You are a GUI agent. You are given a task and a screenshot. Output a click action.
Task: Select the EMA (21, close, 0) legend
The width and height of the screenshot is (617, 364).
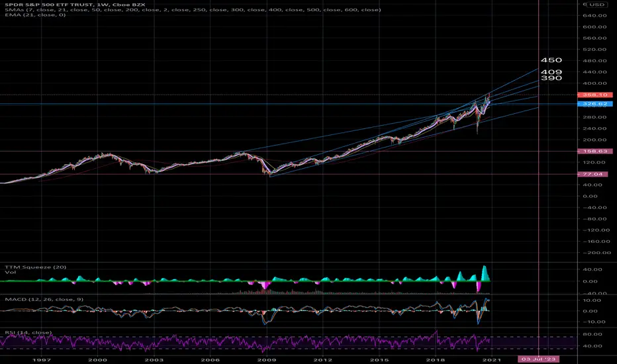[35, 15]
